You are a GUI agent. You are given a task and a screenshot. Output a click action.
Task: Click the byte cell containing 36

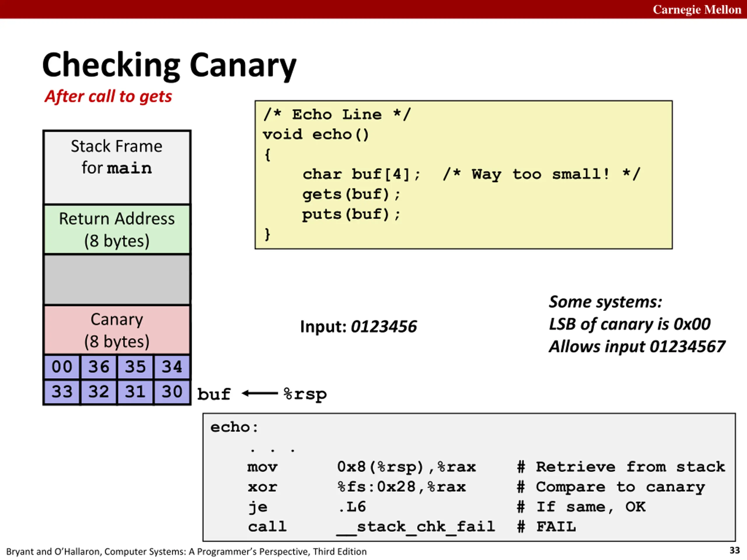[x=99, y=367]
